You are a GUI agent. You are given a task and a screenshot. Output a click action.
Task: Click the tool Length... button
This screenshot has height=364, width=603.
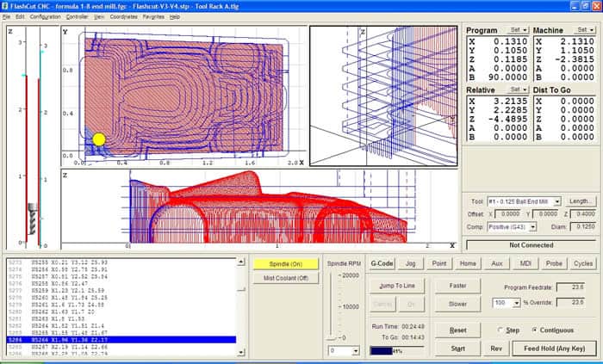(x=581, y=201)
